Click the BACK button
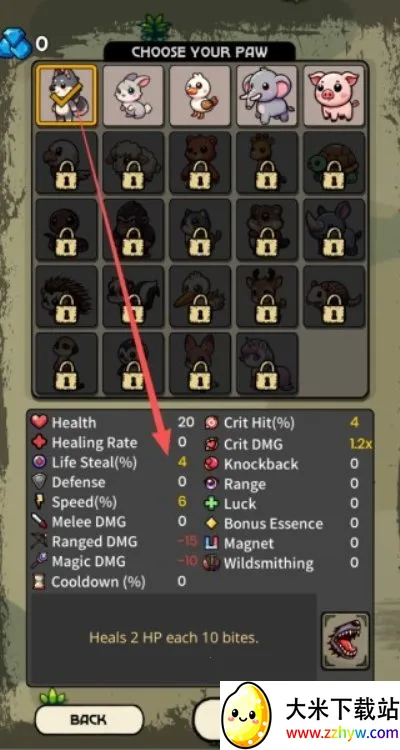This screenshot has width=400, height=750. pyautogui.click(x=89, y=719)
